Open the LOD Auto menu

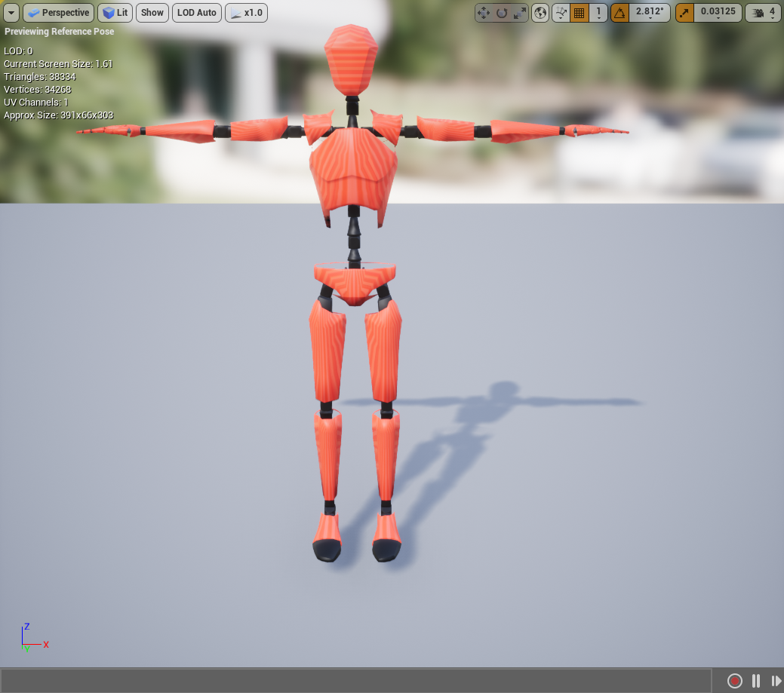pyautogui.click(x=196, y=13)
